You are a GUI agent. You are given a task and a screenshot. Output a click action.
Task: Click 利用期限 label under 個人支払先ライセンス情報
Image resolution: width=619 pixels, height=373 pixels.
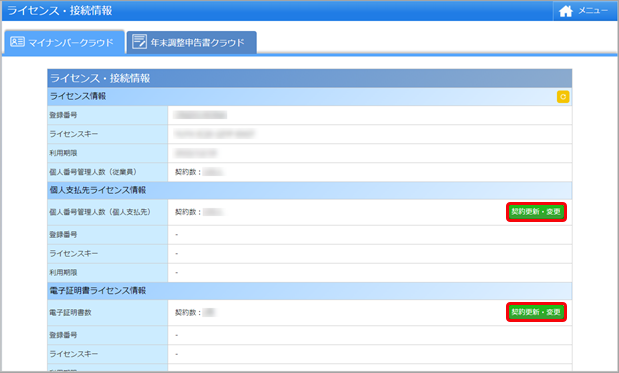(x=63, y=273)
